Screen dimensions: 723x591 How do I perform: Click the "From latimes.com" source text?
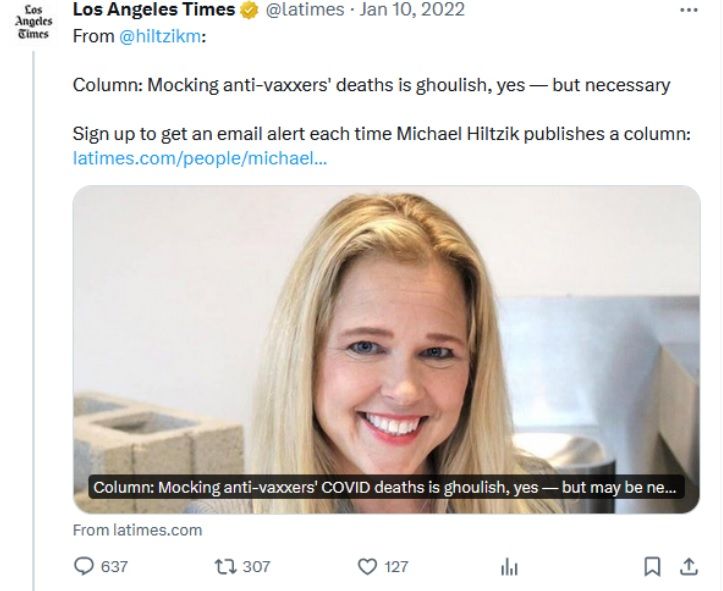[137, 530]
